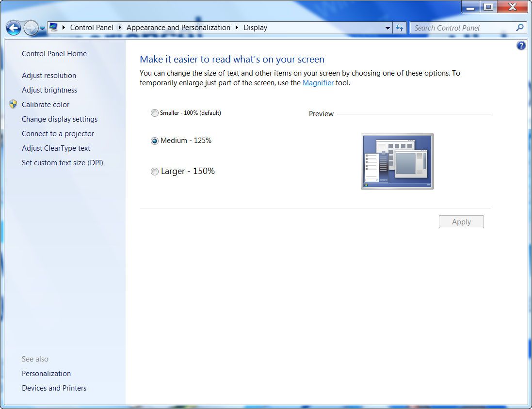Select Smaller - 100% (default) option
The width and height of the screenshot is (532, 409).
coord(155,113)
